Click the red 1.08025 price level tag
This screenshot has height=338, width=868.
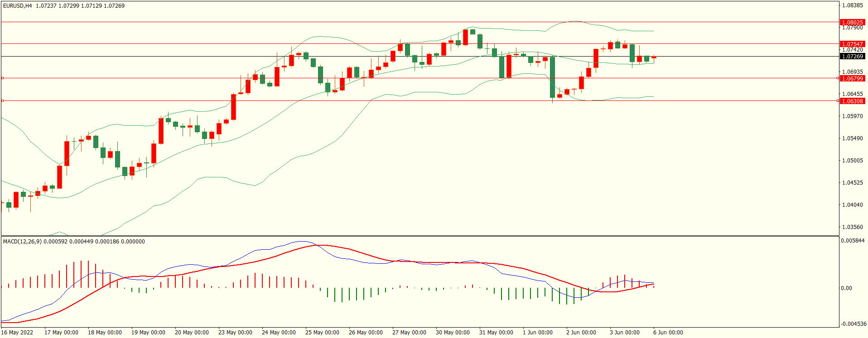click(x=852, y=22)
